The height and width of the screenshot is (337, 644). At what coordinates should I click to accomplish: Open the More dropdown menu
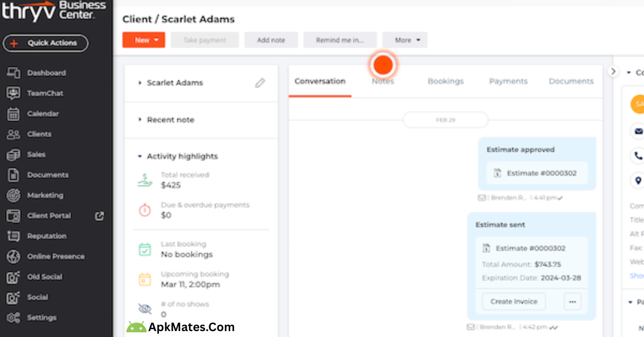pyautogui.click(x=405, y=40)
